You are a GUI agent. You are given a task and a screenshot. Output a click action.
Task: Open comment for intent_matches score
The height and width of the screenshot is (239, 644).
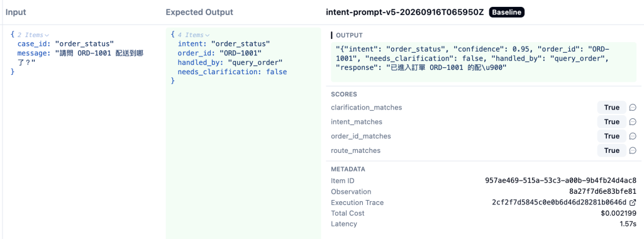[633, 122]
